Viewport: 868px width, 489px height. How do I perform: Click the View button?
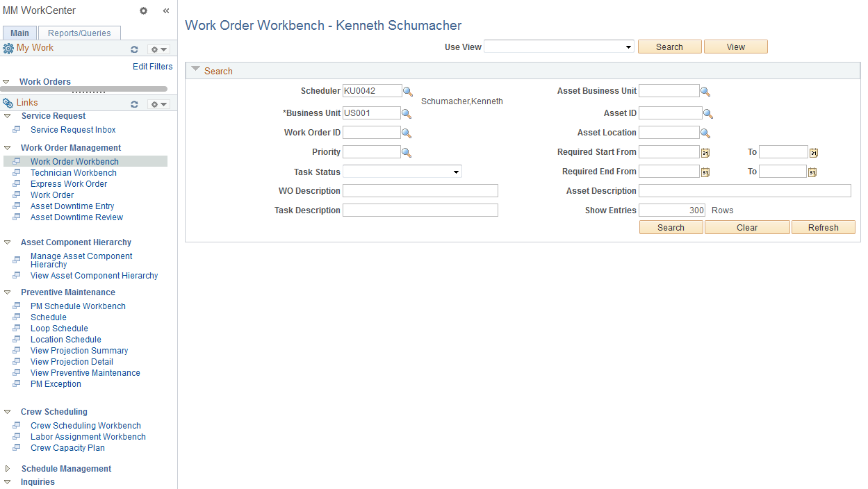[x=736, y=47]
